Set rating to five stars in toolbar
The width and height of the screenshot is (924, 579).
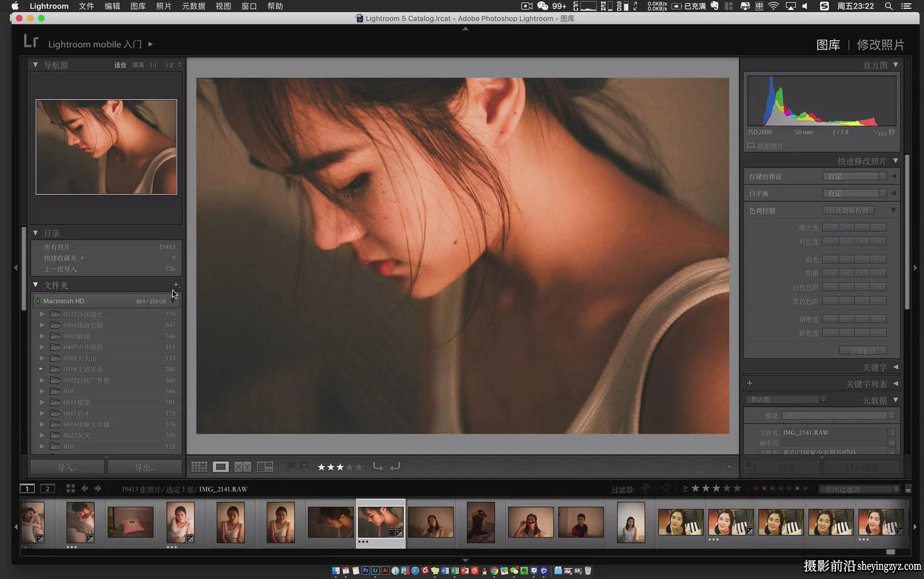(359, 467)
